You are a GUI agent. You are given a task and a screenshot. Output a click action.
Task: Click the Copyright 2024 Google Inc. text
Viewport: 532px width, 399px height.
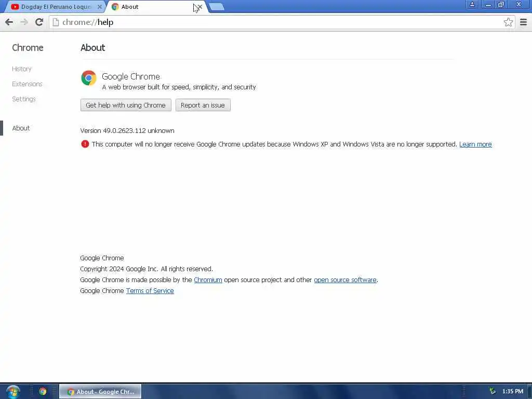147,269
